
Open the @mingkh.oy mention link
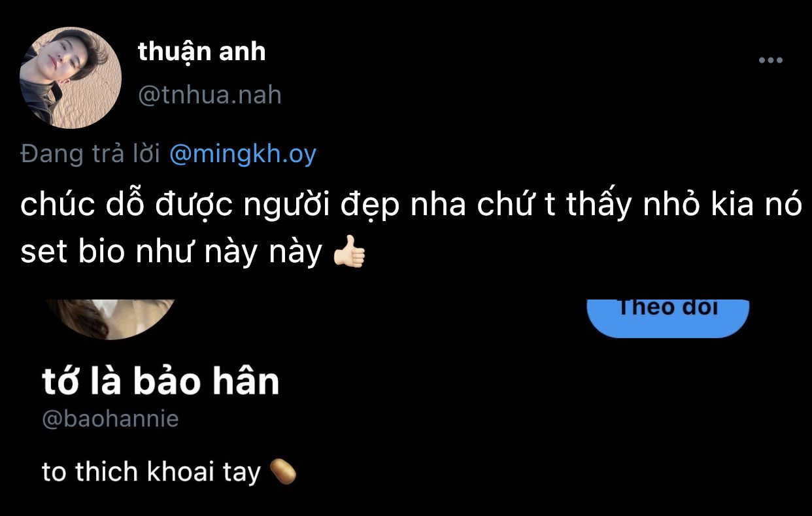tap(243, 155)
